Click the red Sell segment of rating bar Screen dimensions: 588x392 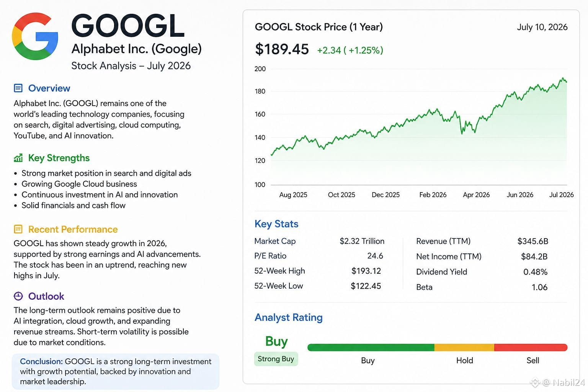click(x=531, y=348)
